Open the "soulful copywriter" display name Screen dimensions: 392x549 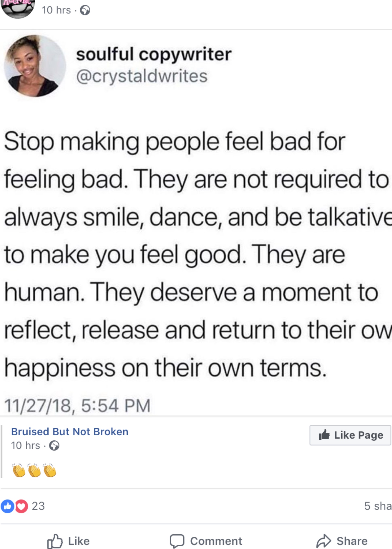click(x=154, y=54)
